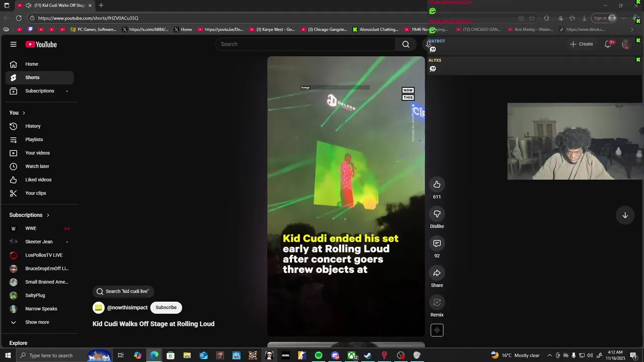
Task: Like the Short with thumbs up
Action: pyautogui.click(x=437, y=185)
